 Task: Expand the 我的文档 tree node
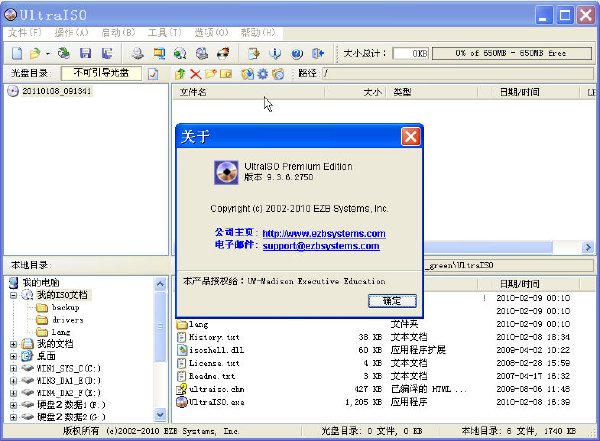(x=13, y=344)
